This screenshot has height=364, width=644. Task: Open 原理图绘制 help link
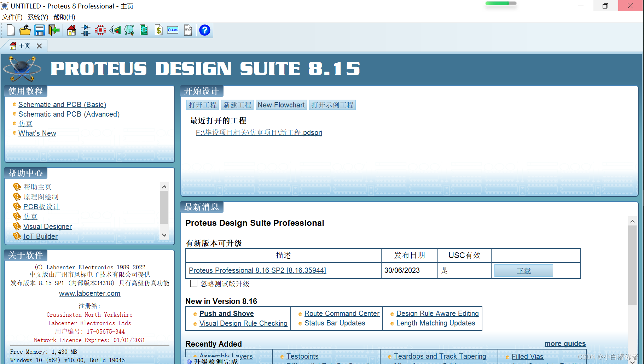point(41,197)
